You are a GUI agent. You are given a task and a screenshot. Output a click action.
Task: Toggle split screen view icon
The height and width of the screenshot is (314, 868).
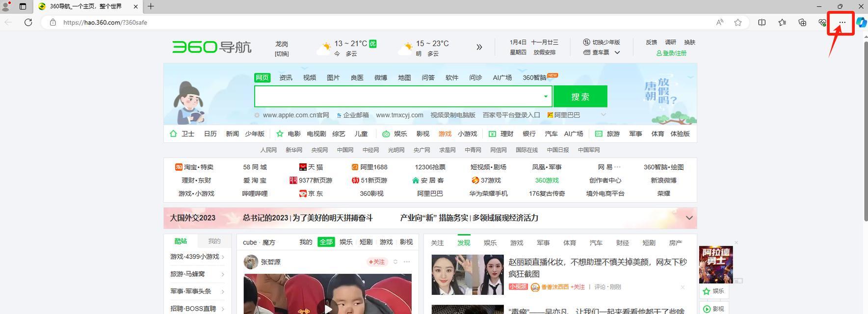click(762, 22)
